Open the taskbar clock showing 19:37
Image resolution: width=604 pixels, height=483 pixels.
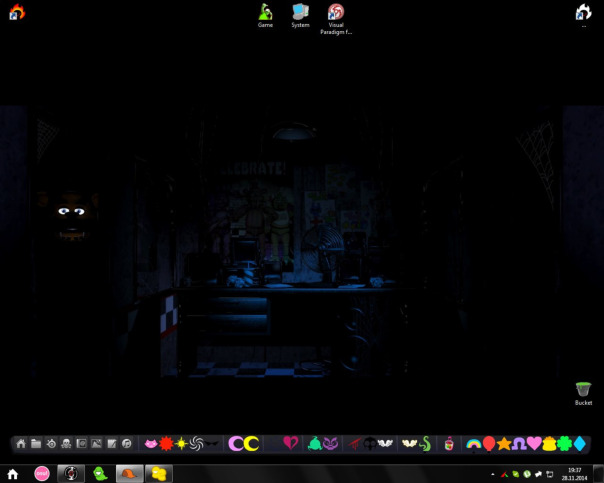click(x=574, y=473)
